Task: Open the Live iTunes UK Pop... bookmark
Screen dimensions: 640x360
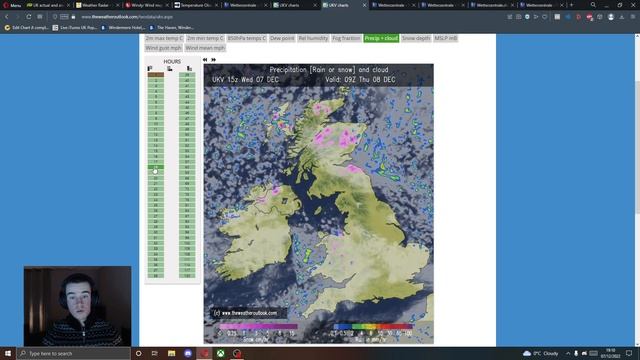Action: 74,28
